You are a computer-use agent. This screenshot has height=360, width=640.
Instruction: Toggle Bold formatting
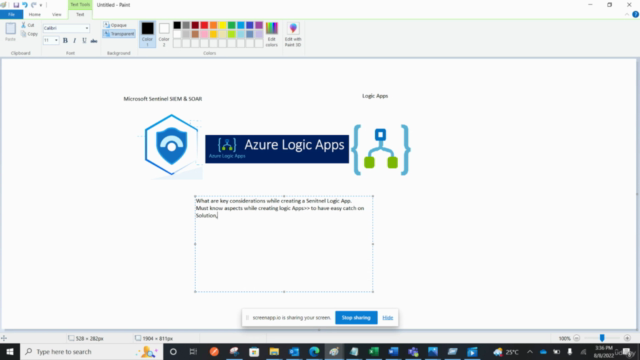tap(65, 40)
